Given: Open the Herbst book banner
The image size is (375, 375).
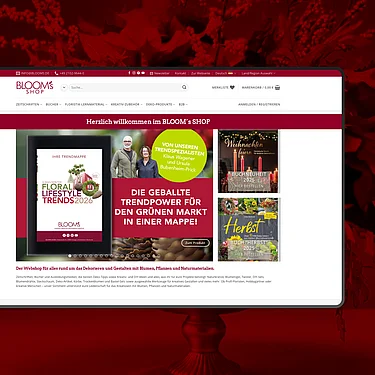Looking at the screenshot, I should [248, 229].
